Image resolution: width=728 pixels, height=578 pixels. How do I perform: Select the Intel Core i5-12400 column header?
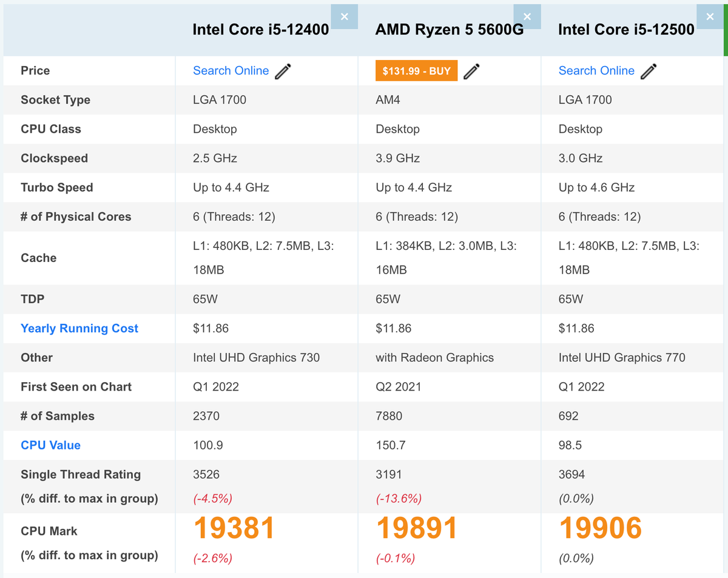tap(261, 29)
